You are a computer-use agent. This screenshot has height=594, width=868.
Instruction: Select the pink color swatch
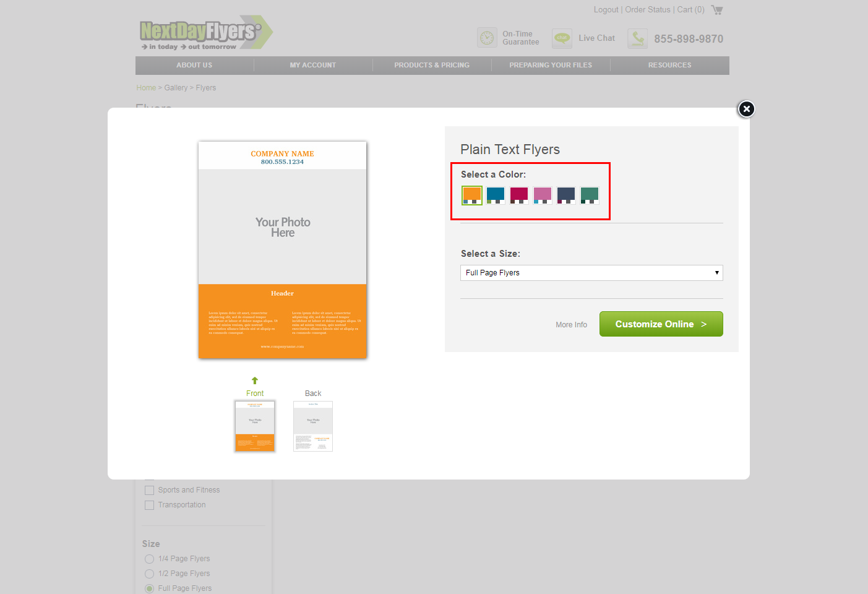click(543, 195)
